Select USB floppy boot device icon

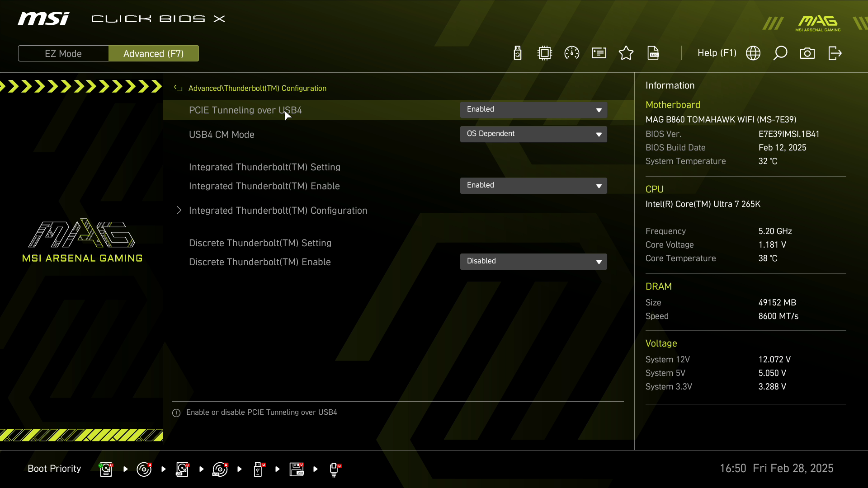(297, 469)
